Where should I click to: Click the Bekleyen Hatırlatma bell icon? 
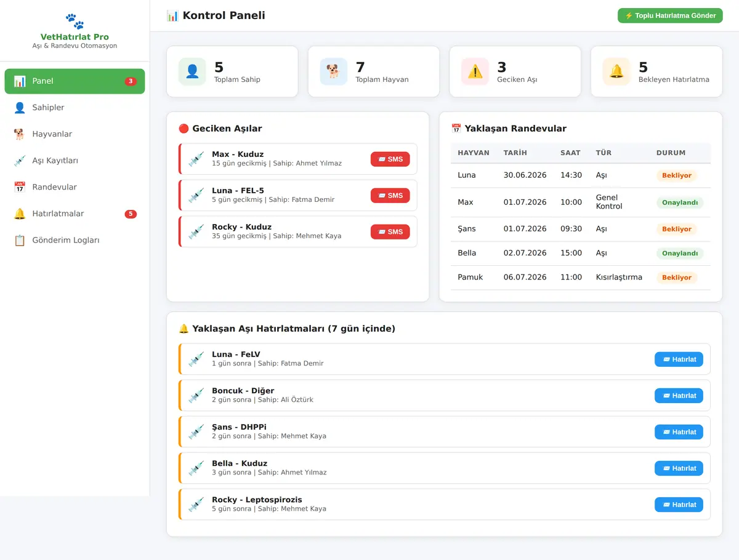coord(616,71)
